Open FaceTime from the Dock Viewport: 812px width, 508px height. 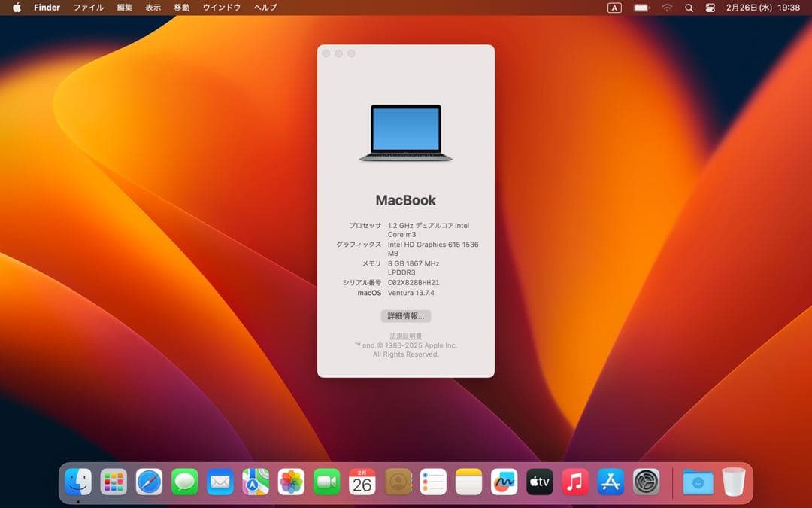click(x=326, y=482)
